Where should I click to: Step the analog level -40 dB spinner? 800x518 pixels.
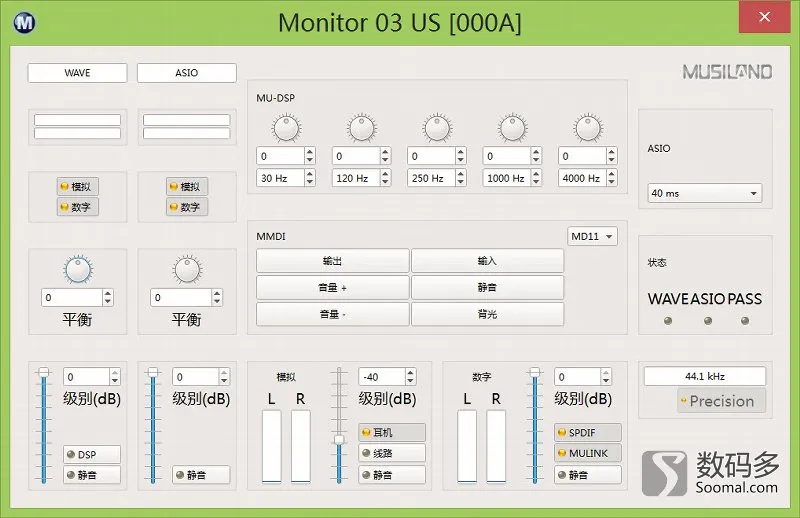coord(411,377)
